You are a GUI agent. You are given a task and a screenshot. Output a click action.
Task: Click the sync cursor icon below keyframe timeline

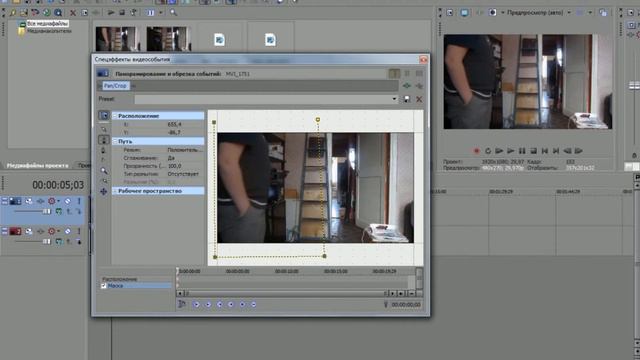[x=182, y=304]
